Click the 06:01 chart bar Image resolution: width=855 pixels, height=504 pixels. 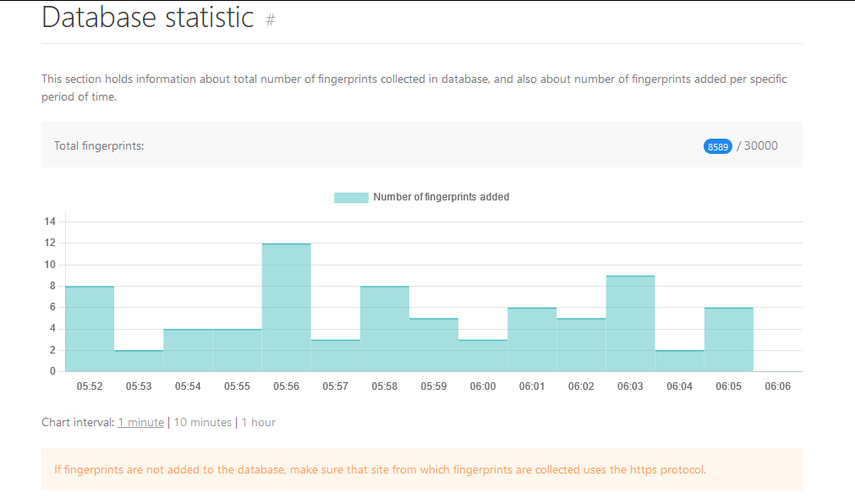[x=532, y=340]
